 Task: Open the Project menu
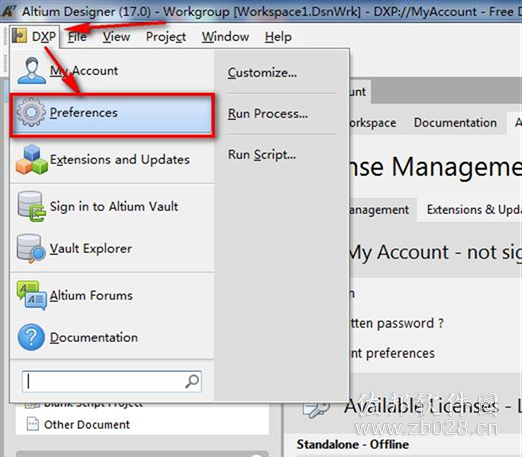166,37
